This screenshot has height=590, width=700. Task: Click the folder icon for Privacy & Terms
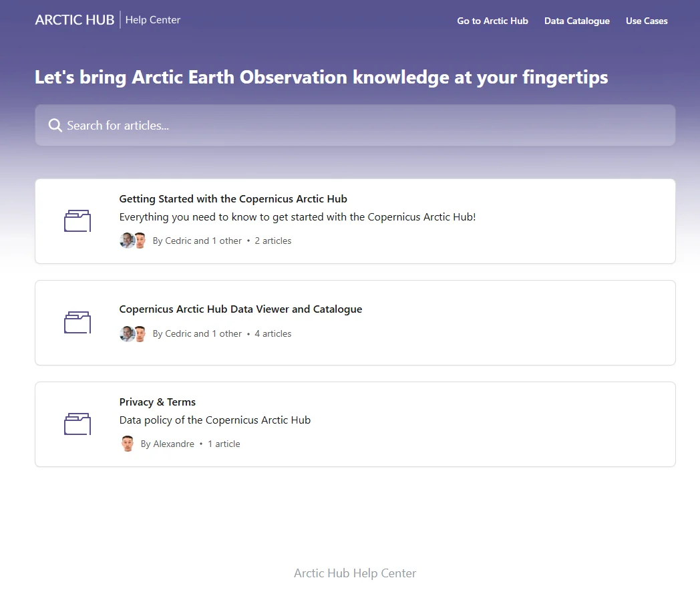(x=77, y=424)
